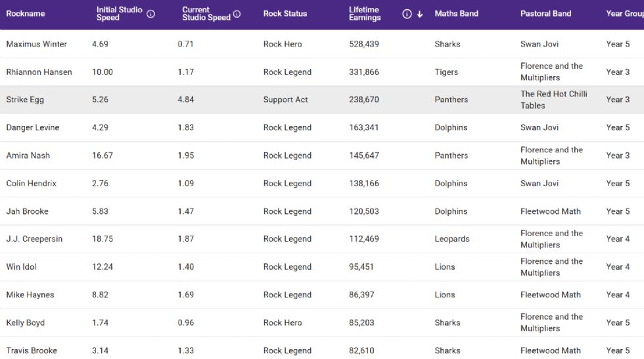Select Danger Levine in the Rockname column

tap(32, 127)
